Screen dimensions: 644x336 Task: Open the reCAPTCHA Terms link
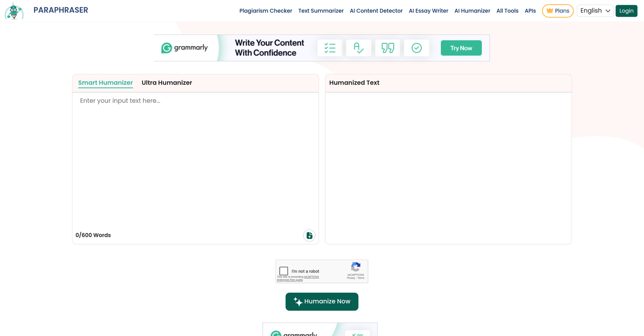[x=361, y=278]
